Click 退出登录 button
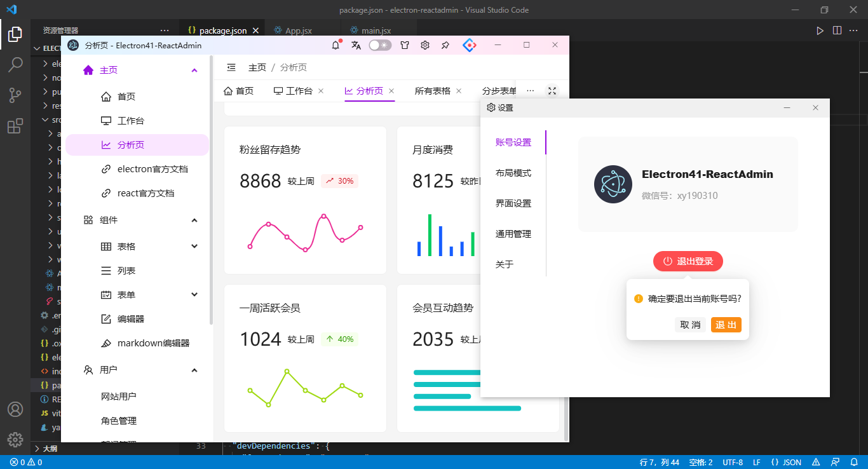868x469 pixels. [x=688, y=261]
